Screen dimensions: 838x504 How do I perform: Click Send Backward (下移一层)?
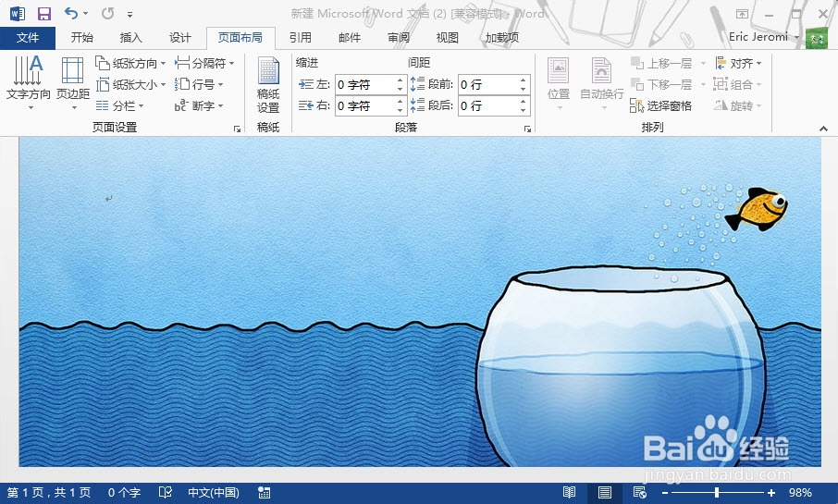coord(661,84)
